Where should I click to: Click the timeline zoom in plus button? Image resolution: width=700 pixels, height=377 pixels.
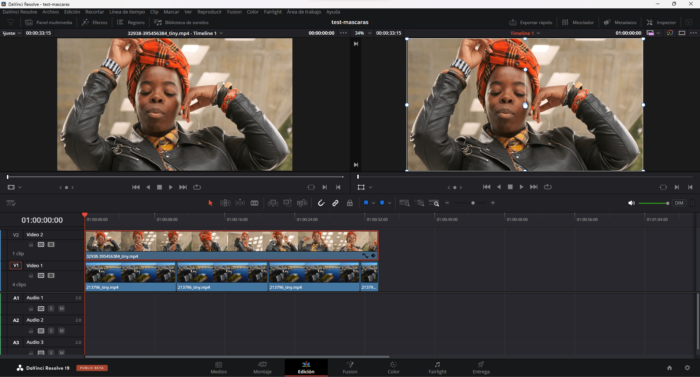point(493,203)
